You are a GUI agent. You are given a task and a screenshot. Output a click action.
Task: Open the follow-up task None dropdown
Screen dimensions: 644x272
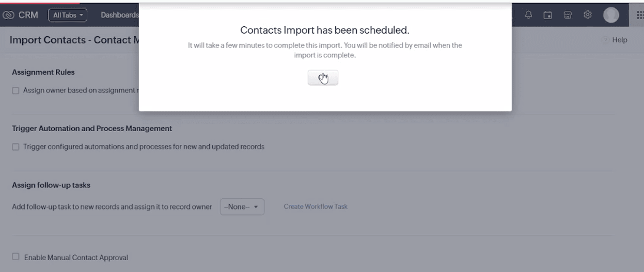pos(242,206)
